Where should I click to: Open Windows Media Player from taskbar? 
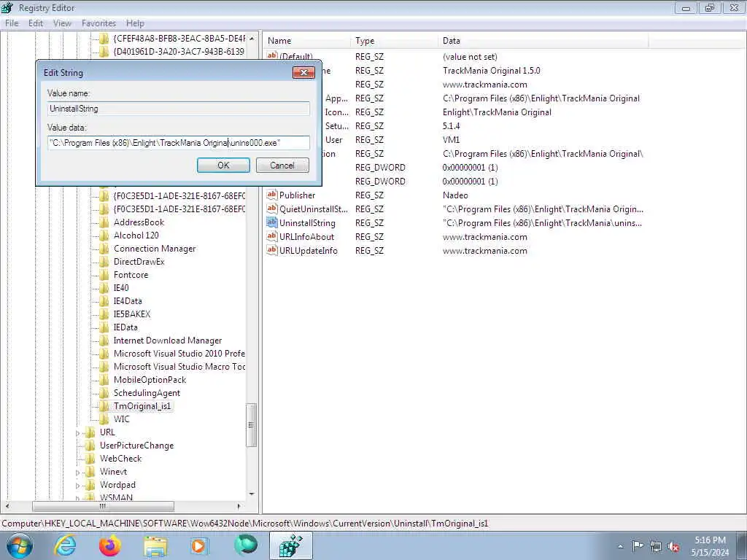pyautogui.click(x=199, y=545)
